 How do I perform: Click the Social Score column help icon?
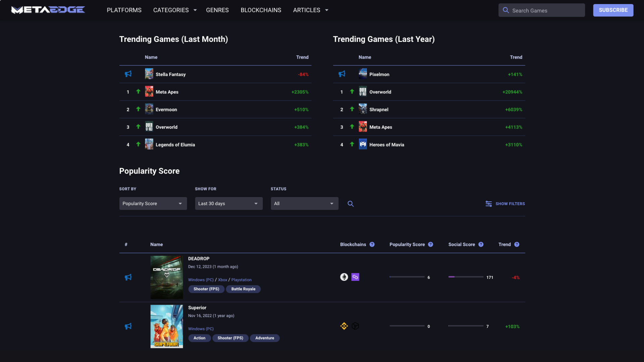481,244
